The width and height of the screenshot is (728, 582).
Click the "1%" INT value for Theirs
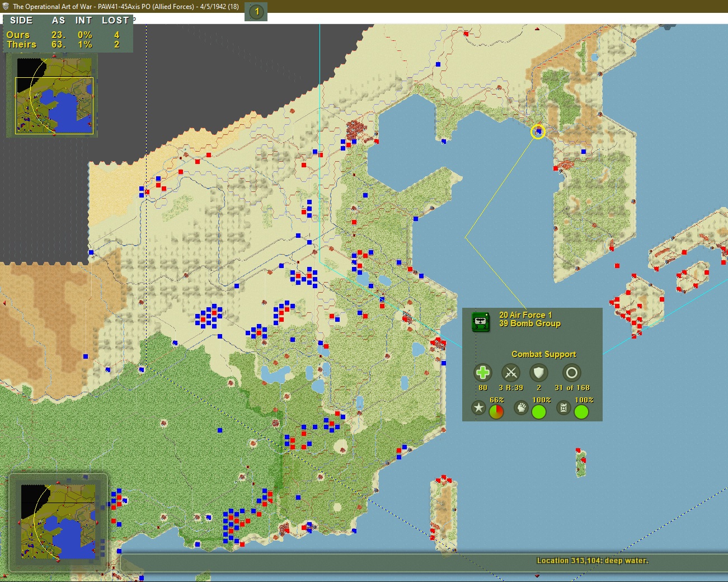click(x=85, y=44)
